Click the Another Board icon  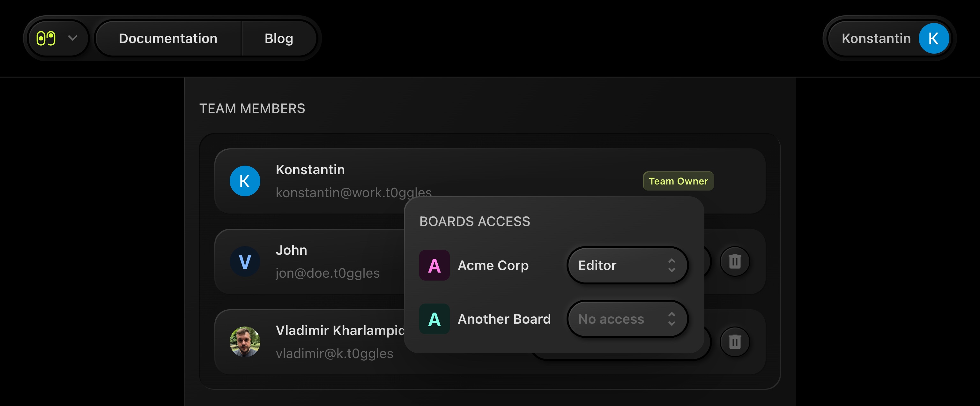click(x=434, y=319)
